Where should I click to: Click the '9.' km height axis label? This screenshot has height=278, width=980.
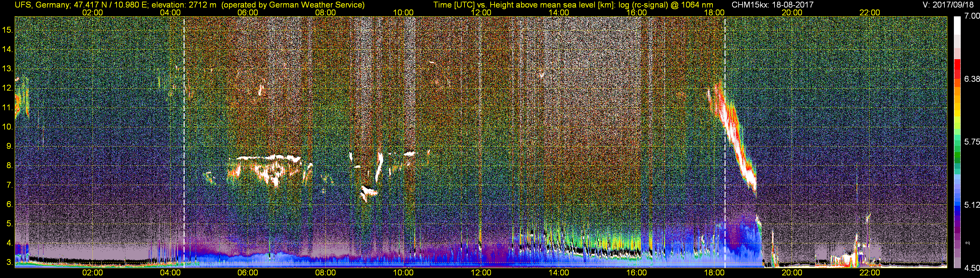(9, 146)
